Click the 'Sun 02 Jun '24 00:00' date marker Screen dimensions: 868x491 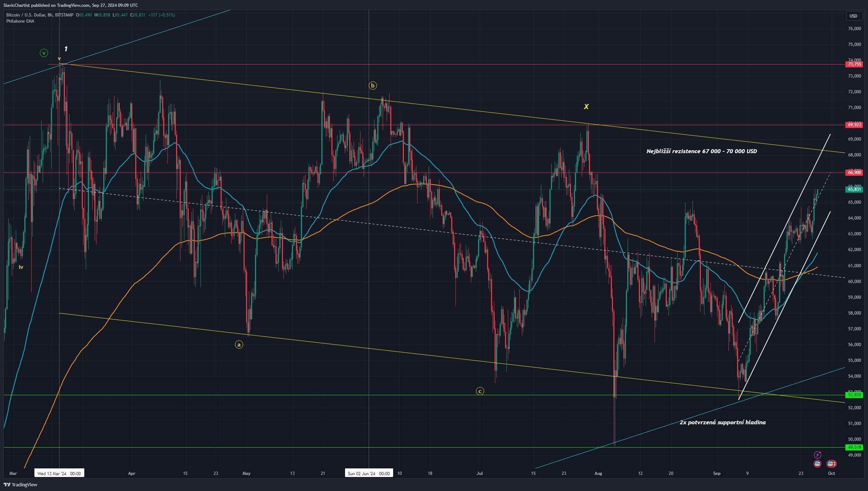tap(369, 473)
